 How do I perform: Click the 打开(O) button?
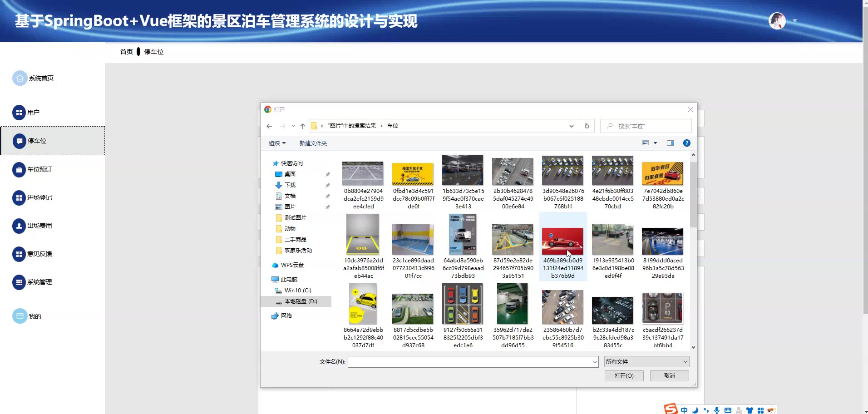click(624, 376)
